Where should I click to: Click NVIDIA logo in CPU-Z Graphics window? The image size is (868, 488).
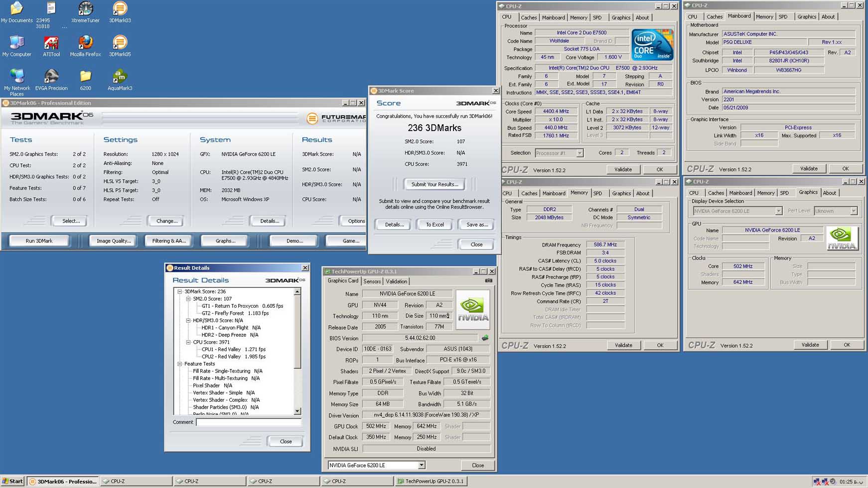point(842,238)
